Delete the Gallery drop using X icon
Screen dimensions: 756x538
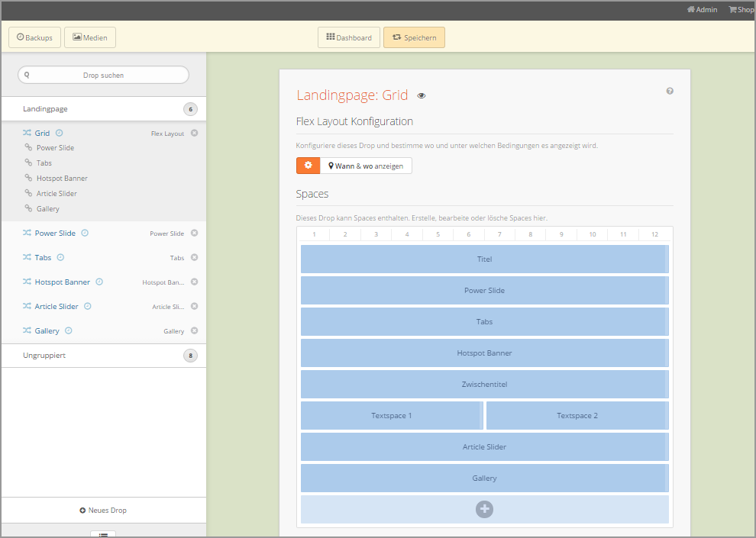coord(194,331)
